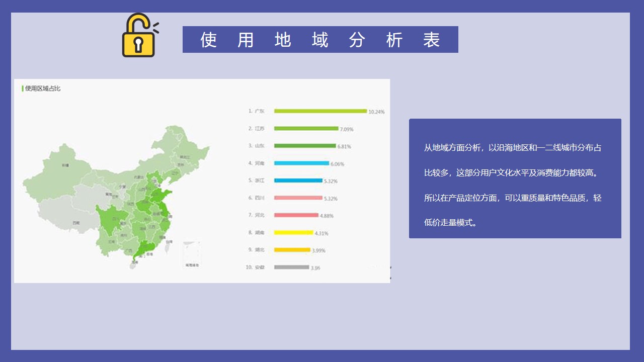Click the South China Sea inset box
This screenshot has height=362, width=644.
(x=192, y=254)
